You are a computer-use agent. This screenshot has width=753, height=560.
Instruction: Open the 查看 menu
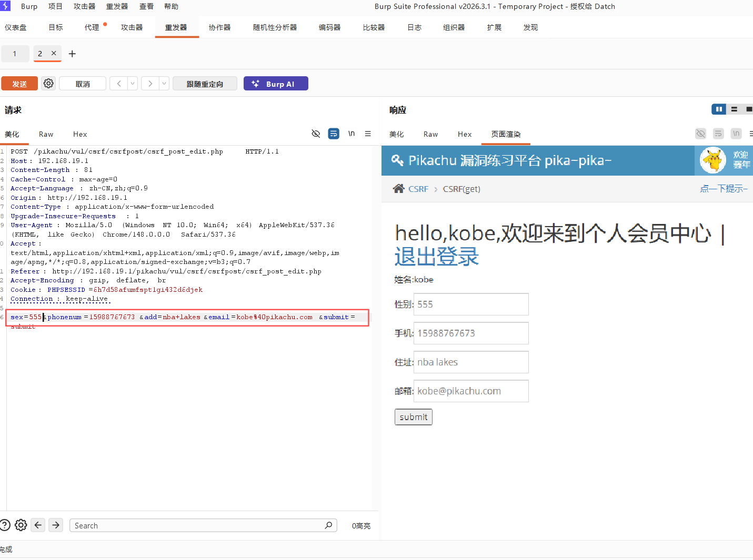[146, 6]
